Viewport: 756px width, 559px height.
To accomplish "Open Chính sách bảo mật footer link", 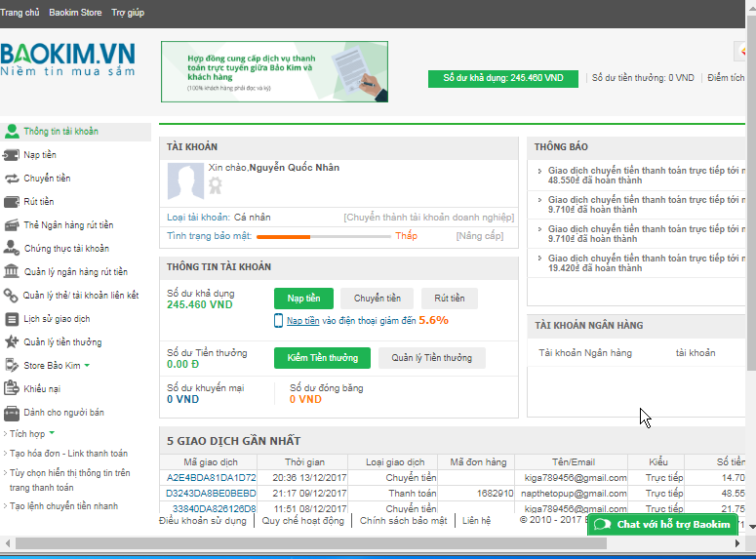I will 403,521.
